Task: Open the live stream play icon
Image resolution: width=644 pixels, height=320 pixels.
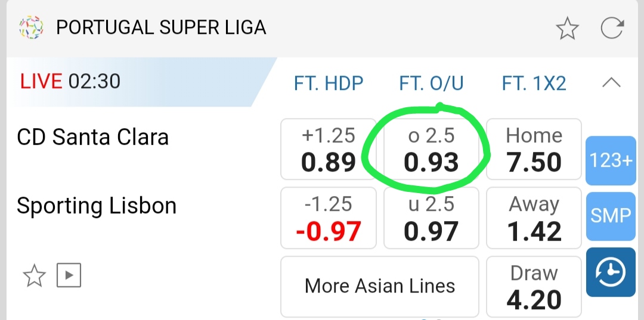Action: [69, 275]
